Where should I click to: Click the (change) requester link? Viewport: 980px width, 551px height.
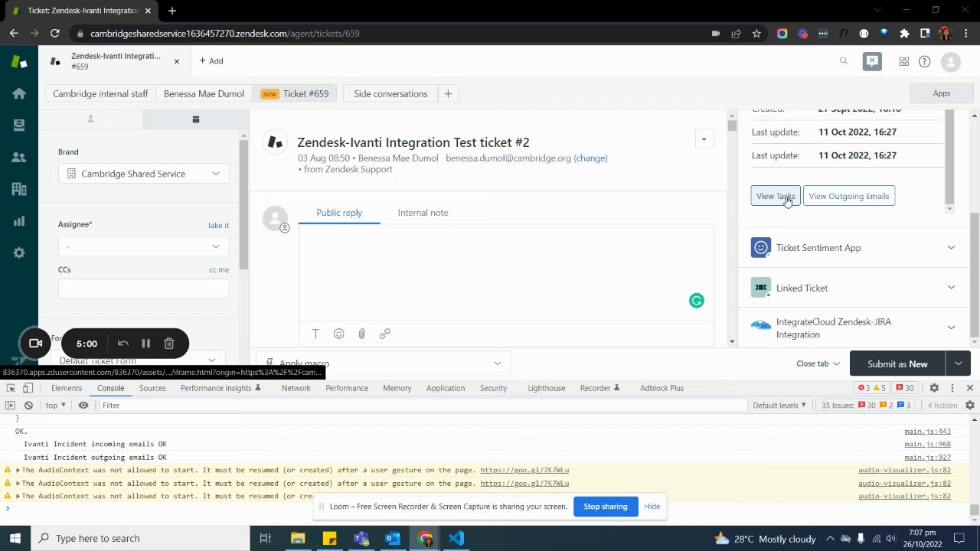click(x=590, y=158)
